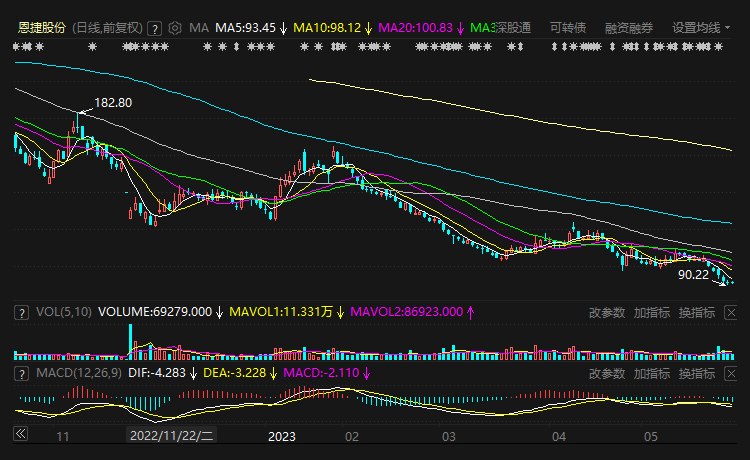Click the close icon of VOL panel
The height and width of the screenshot is (460, 750).
click(732, 312)
